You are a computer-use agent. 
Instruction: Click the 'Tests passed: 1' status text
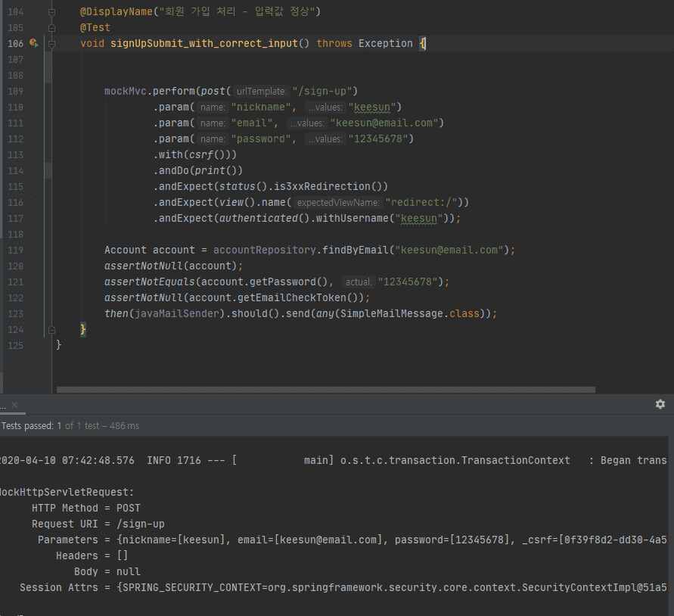[x=31, y=426]
